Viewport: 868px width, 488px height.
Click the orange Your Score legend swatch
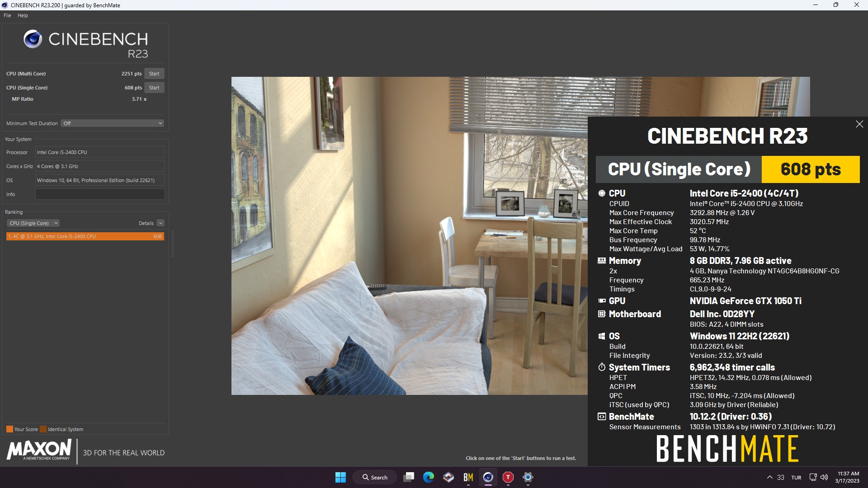click(9, 429)
